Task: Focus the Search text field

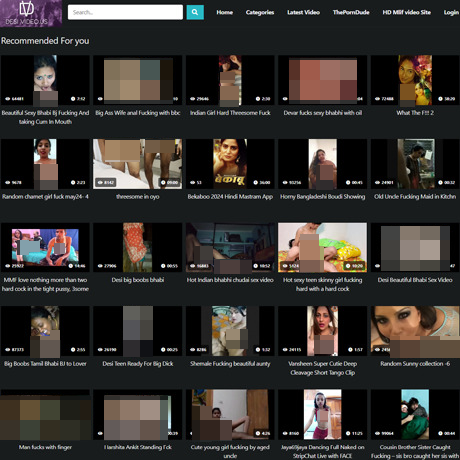Action: coord(125,12)
